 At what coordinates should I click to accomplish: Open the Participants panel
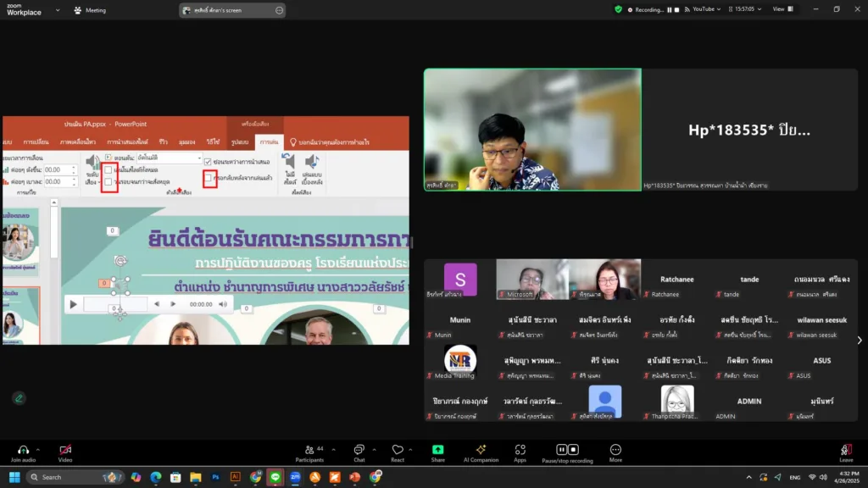pyautogui.click(x=309, y=450)
